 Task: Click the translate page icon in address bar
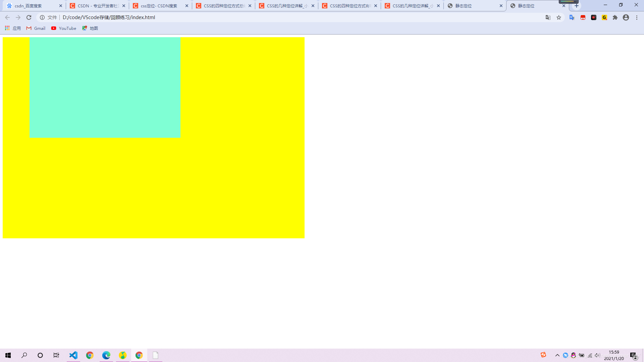click(548, 17)
